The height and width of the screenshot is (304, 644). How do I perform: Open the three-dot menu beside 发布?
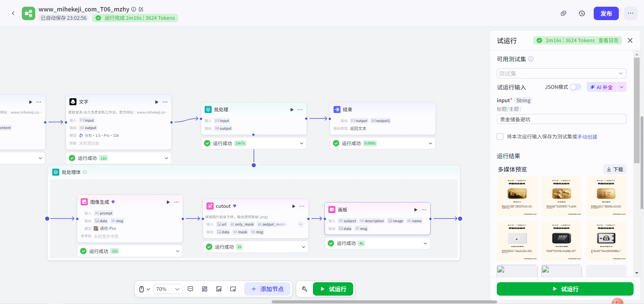[x=631, y=13]
